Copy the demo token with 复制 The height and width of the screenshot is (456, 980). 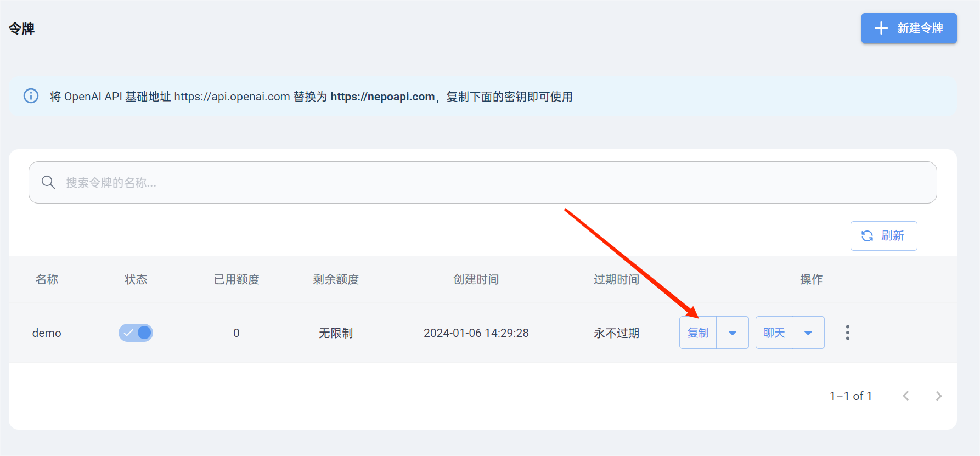pos(698,333)
